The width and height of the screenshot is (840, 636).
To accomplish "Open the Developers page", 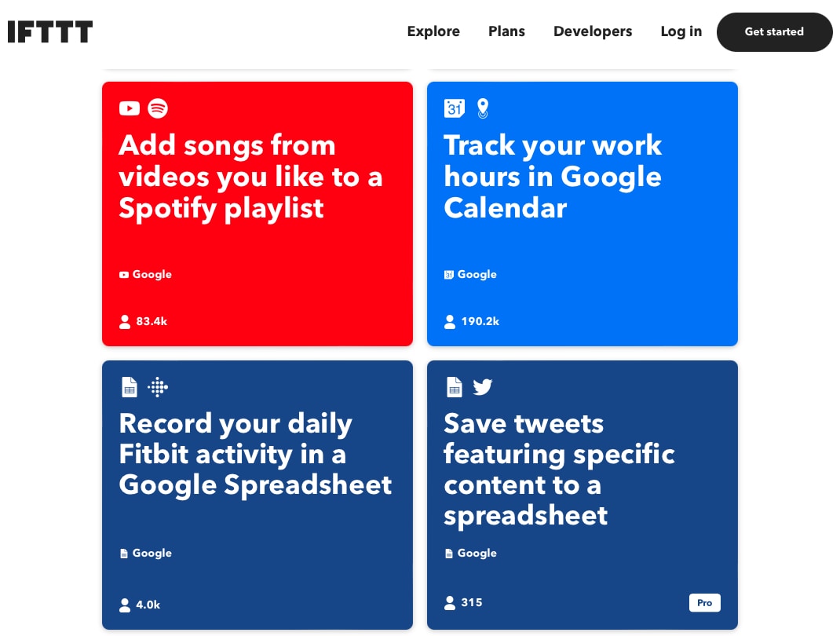I will [593, 31].
